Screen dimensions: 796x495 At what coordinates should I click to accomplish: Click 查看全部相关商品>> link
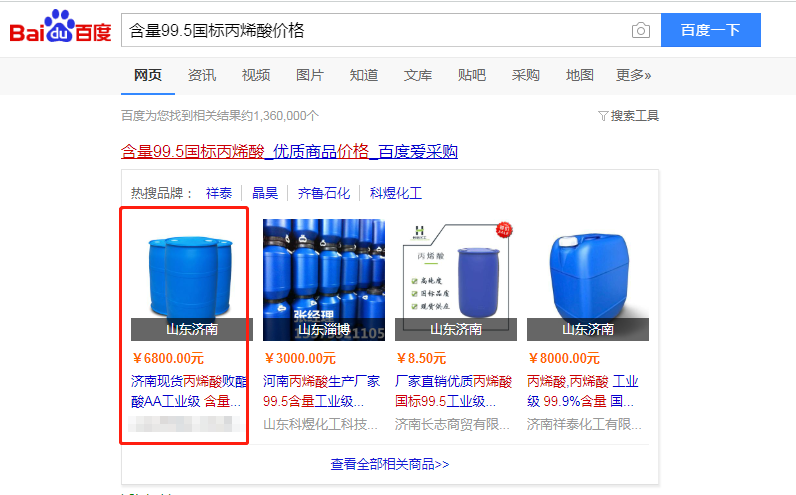click(x=390, y=464)
